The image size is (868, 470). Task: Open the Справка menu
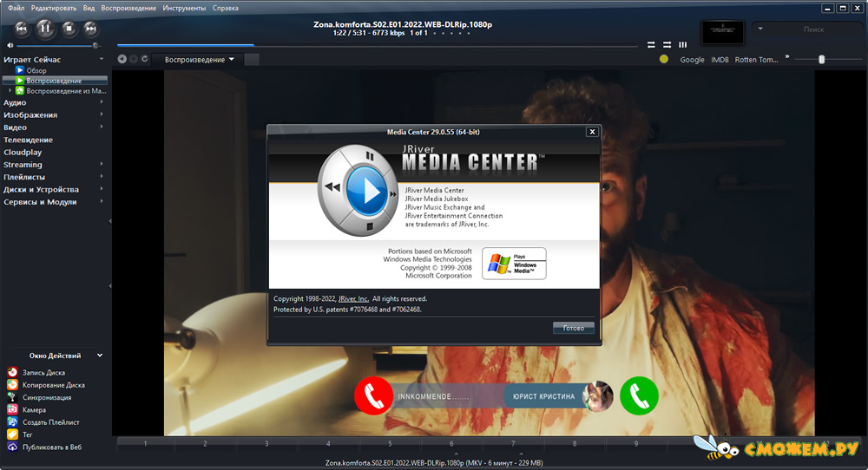click(x=226, y=8)
